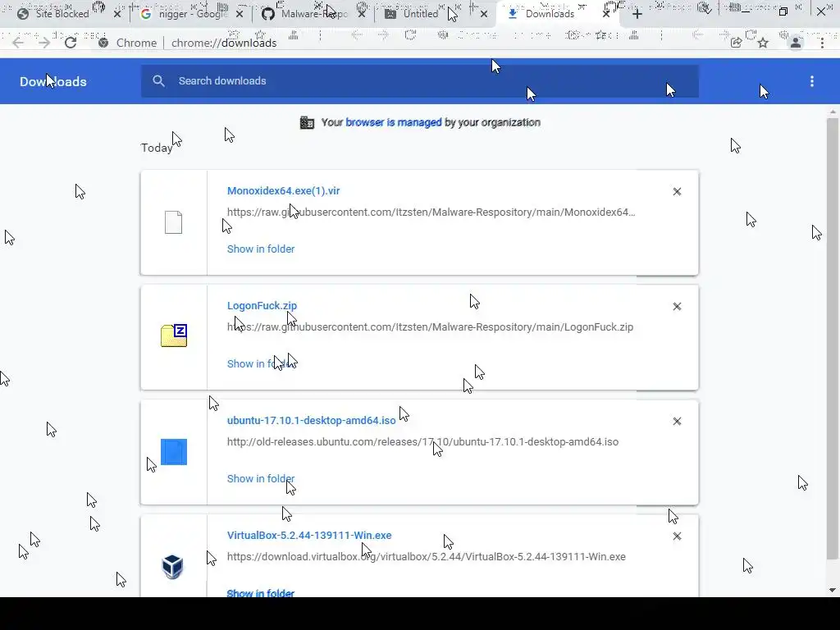Click the download.virtualbox.org source URL

(x=427, y=557)
